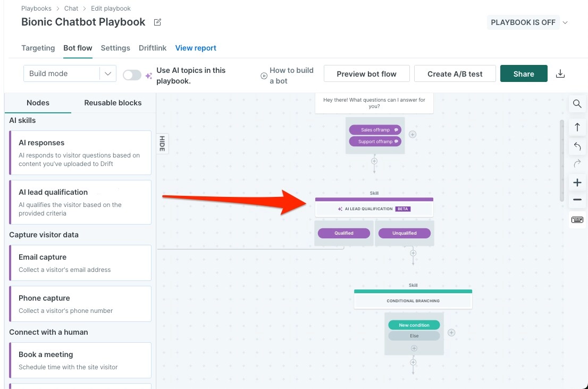Click the AI skills heading

[x=22, y=120]
